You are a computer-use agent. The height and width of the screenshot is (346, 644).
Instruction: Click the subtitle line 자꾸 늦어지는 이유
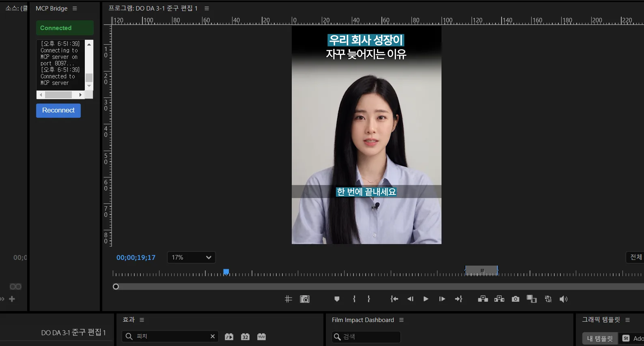[x=366, y=54]
